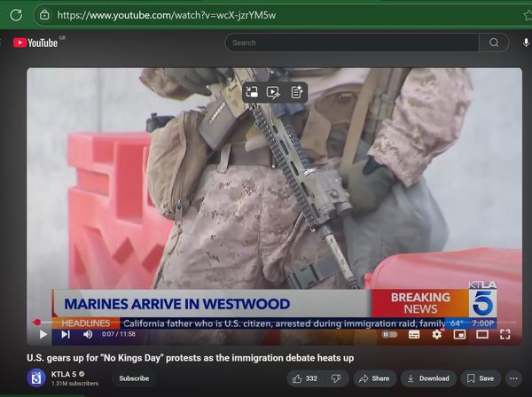Open the KTLA 5 channel name link

pyautogui.click(x=64, y=374)
